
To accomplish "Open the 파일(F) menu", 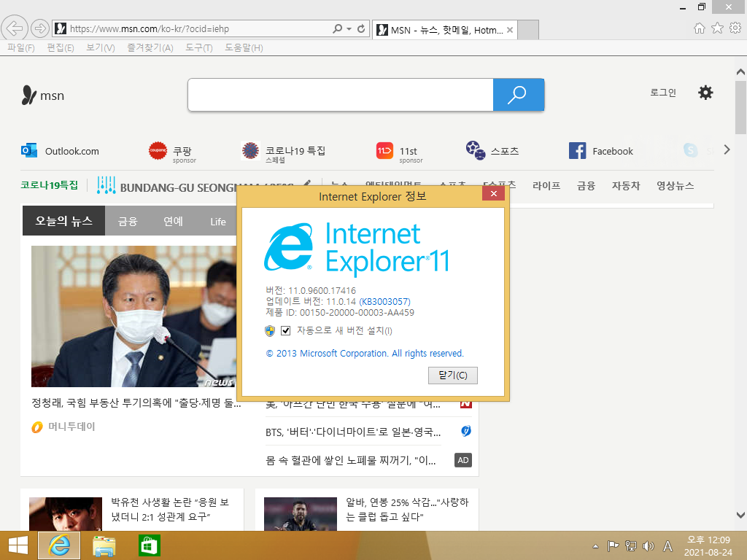I will pyautogui.click(x=21, y=47).
